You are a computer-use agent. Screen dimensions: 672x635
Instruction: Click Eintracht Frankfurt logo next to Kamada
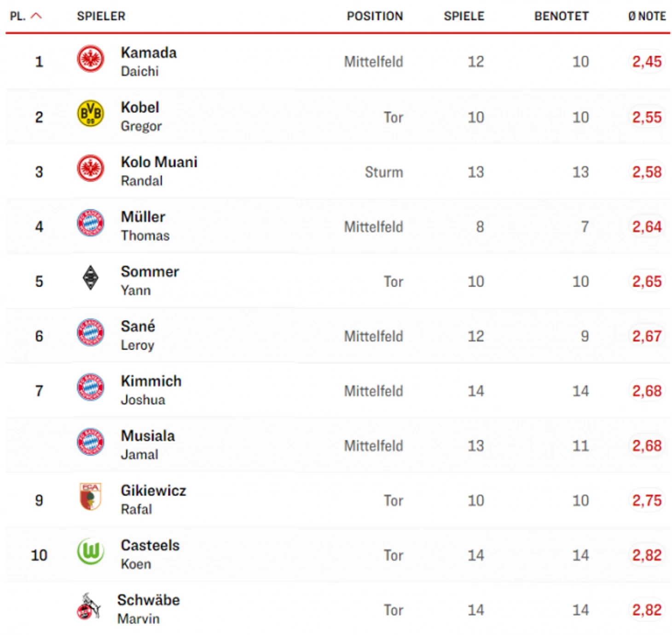click(90, 59)
